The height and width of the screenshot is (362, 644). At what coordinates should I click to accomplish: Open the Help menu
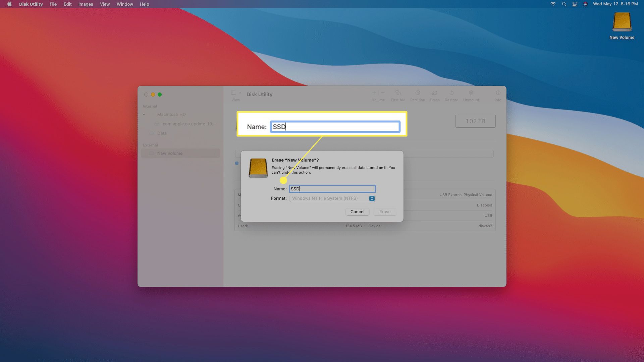144,4
